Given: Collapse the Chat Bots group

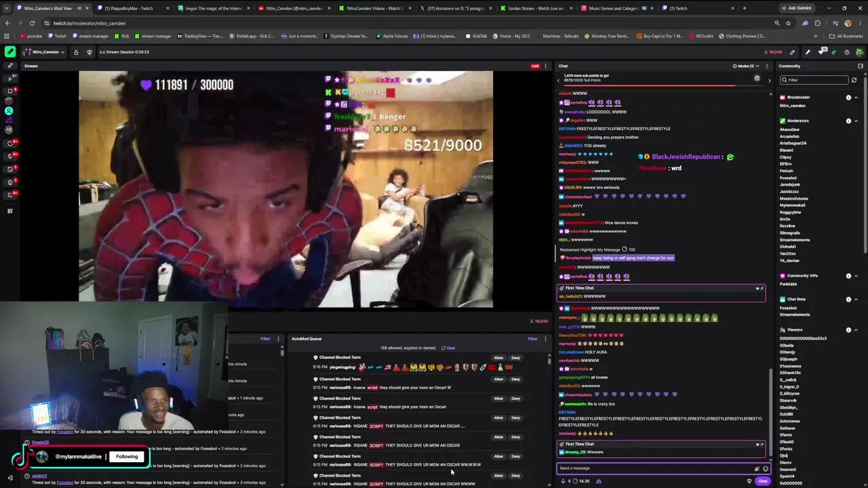Looking at the screenshot, I should (856, 299).
